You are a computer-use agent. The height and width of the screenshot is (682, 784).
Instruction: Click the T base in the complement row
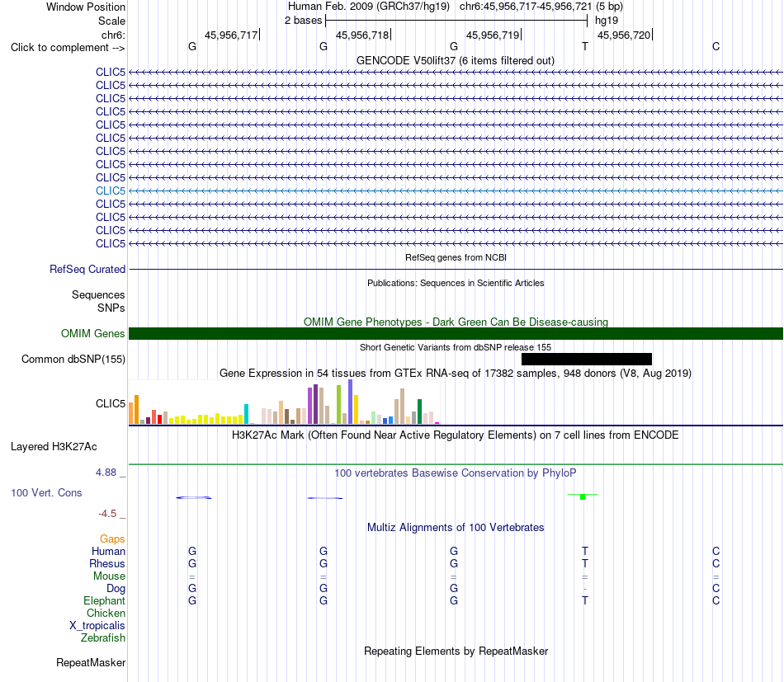coord(584,46)
